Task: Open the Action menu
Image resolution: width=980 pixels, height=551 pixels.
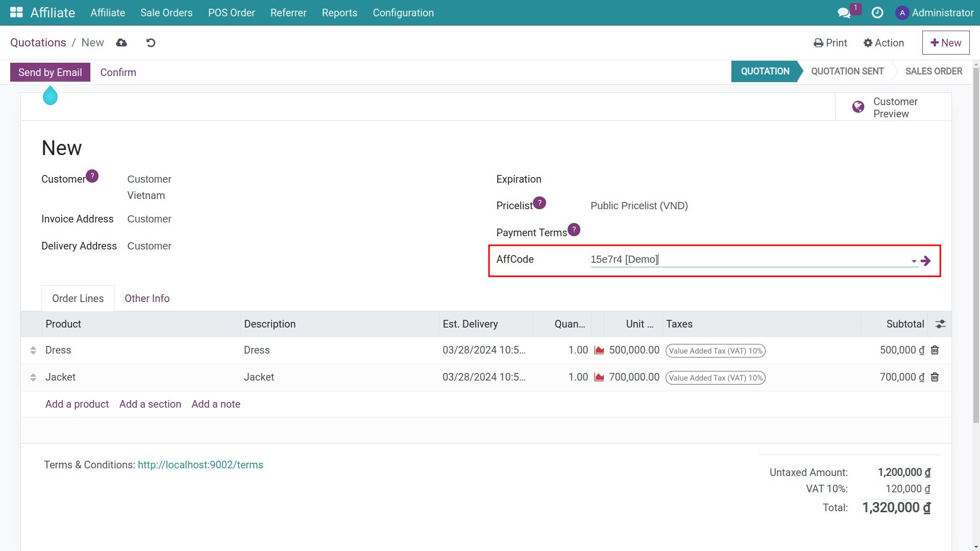Action: coord(884,43)
